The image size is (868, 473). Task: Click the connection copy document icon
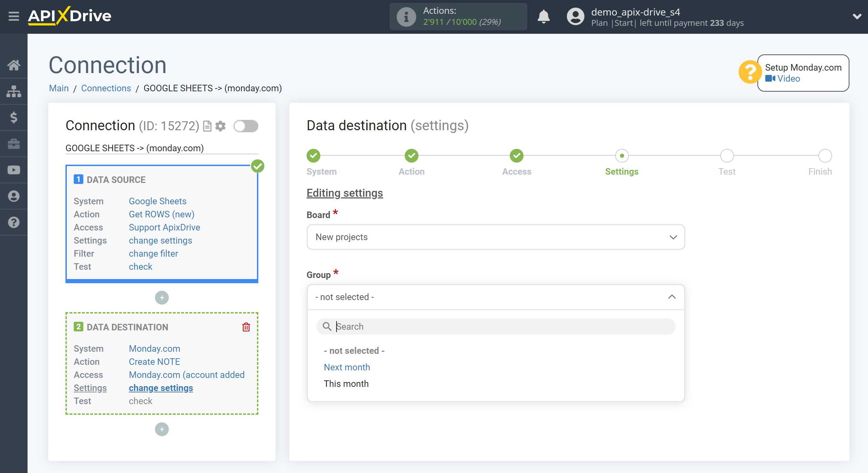pos(207,126)
